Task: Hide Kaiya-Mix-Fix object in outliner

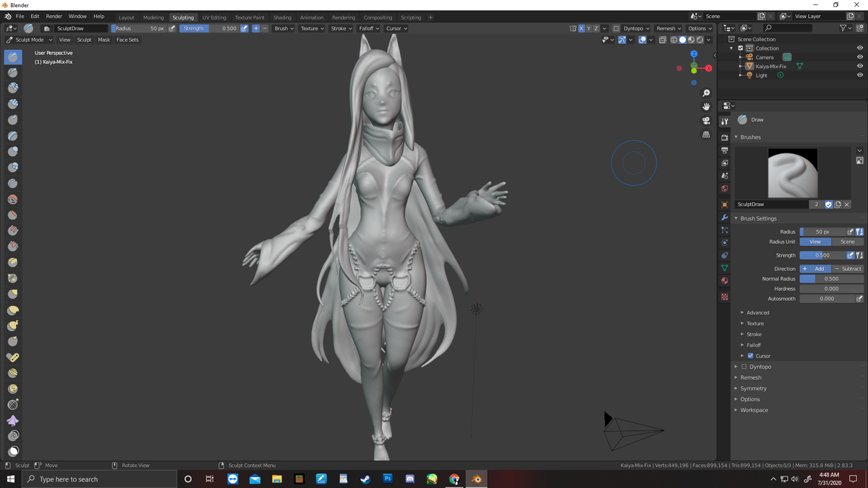Action: click(860, 66)
